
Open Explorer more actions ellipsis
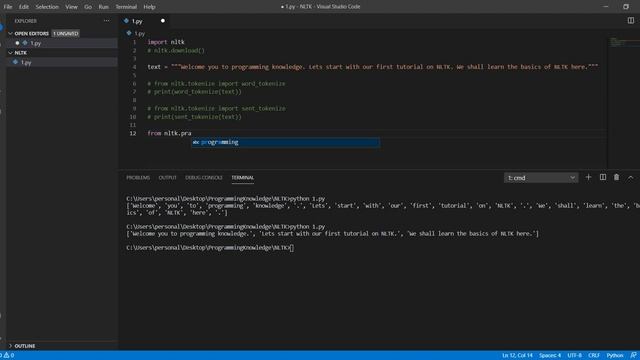[107, 21]
